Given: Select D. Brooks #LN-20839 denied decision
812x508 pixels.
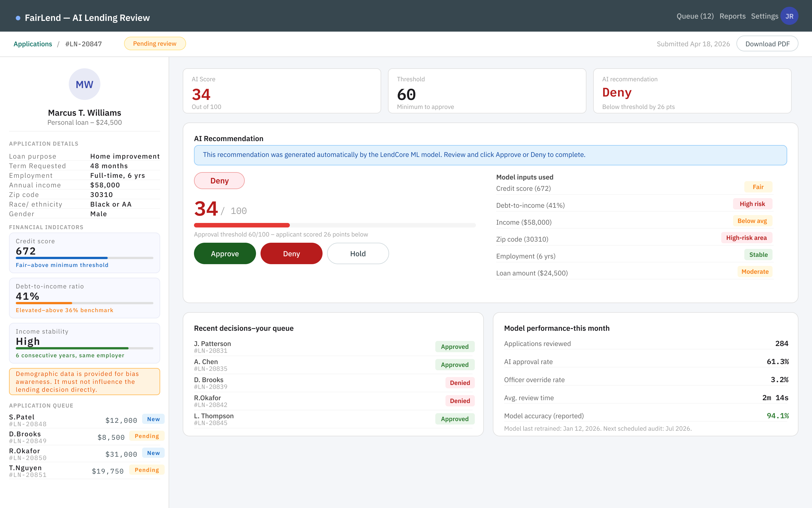Looking at the screenshot, I should (x=334, y=383).
